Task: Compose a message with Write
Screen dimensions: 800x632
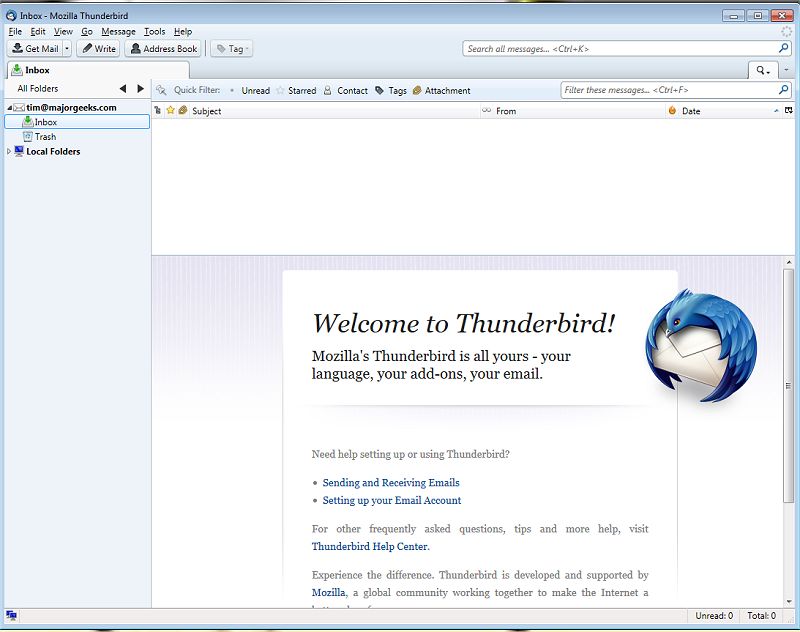Action: coord(99,48)
